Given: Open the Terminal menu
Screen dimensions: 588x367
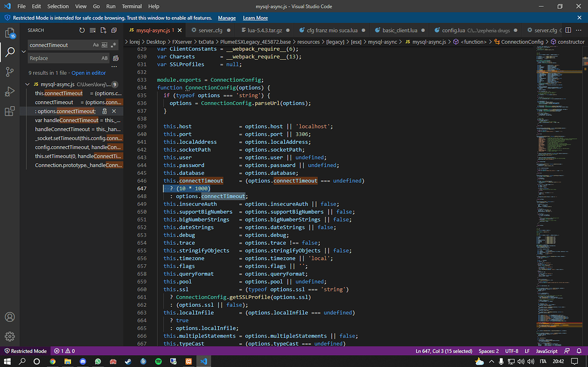Looking at the screenshot, I should 131,6.
